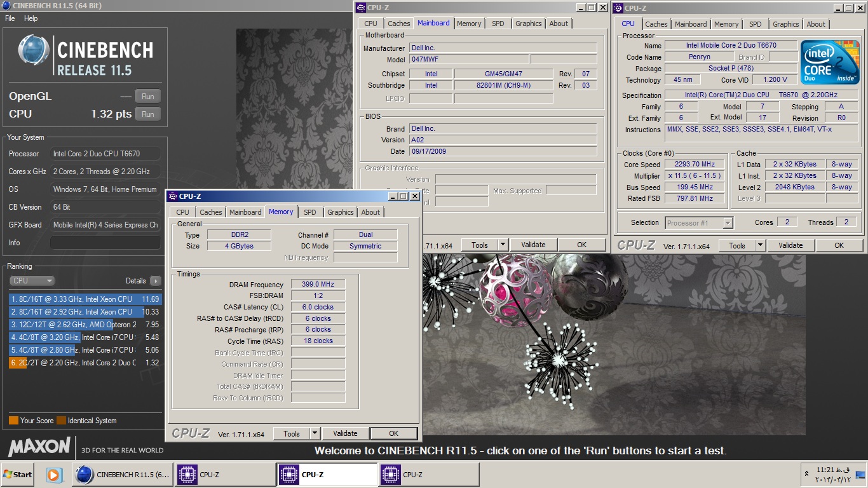Click Tools button in right CPU-Z window
This screenshot has width=868, height=488.
[x=737, y=245]
